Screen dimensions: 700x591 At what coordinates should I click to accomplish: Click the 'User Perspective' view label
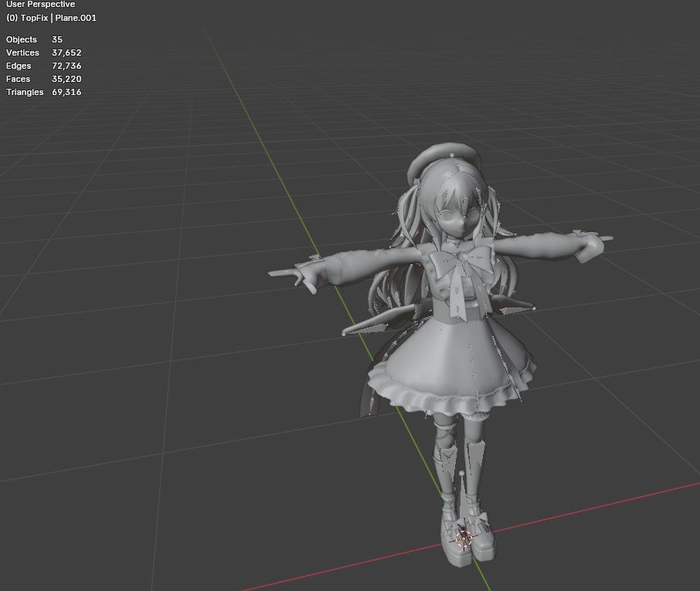(x=41, y=5)
